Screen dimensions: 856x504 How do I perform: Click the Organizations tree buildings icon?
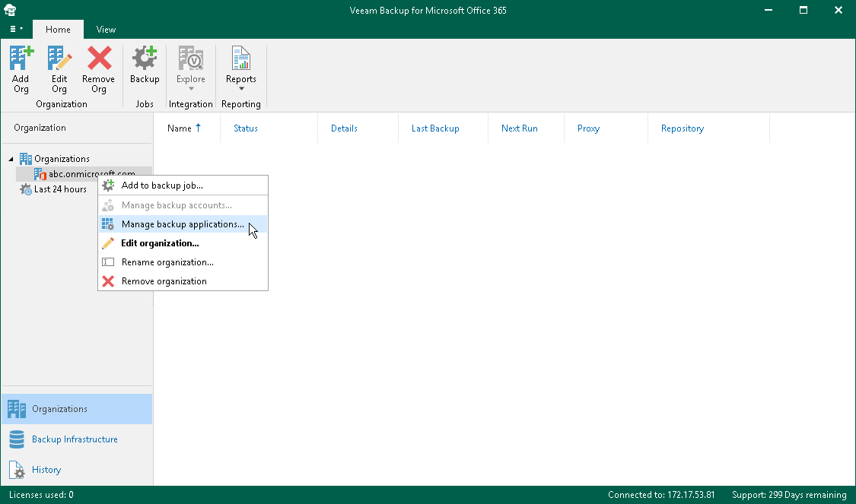tap(26, 159)
